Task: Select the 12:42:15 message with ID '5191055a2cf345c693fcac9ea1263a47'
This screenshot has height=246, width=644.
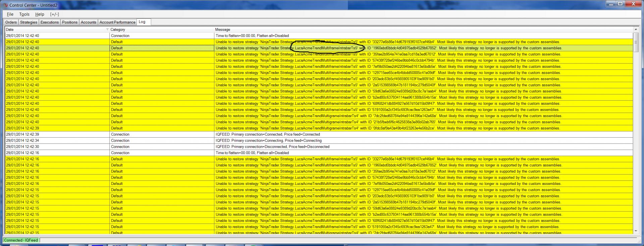Action: point(423,227)
